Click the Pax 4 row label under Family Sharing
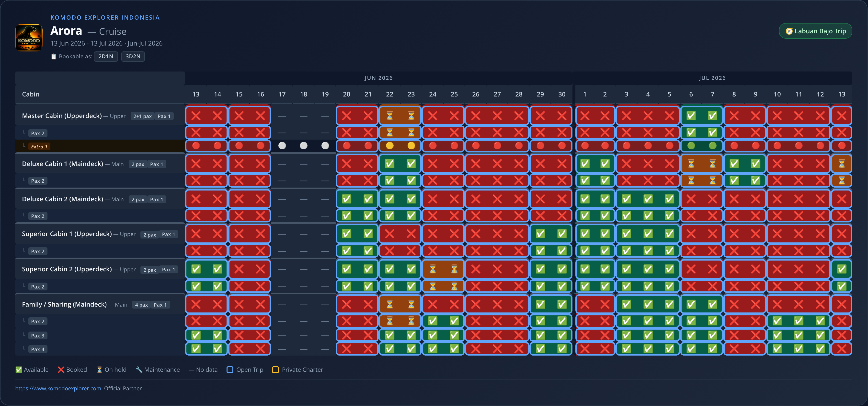Screen dimensions: 868x406 pos(38,349)
